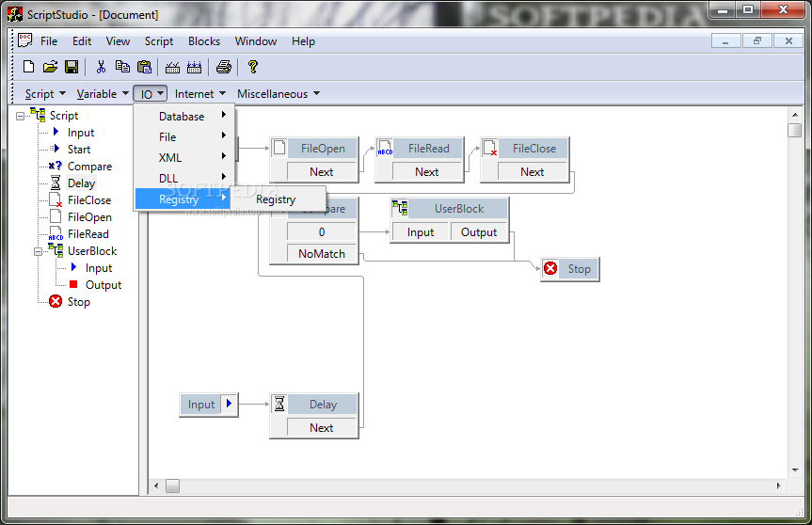
Task: Open the Edit menu
Action: (81, 40)
